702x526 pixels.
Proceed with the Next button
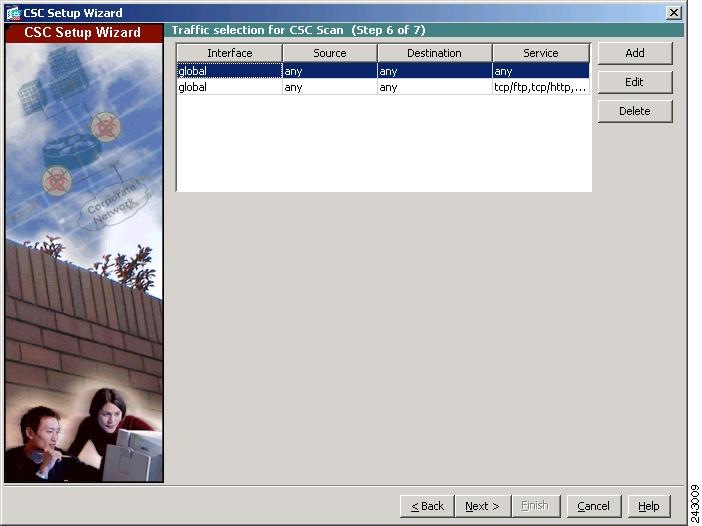(x=482, y=506)
